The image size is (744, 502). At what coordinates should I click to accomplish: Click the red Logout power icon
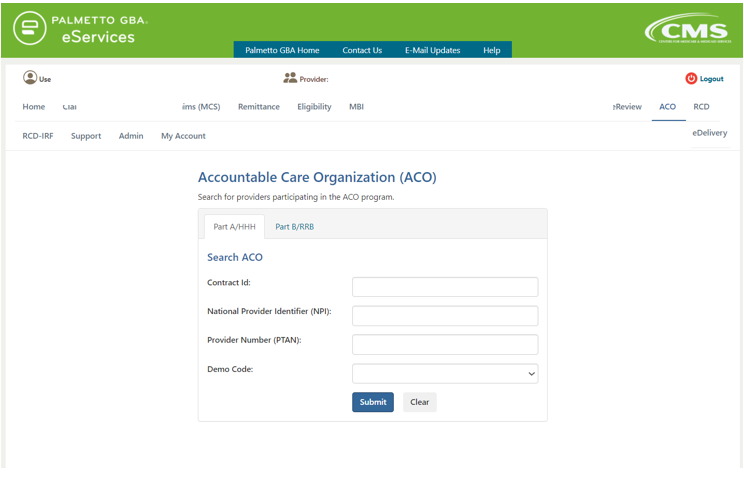click(691, 78)
